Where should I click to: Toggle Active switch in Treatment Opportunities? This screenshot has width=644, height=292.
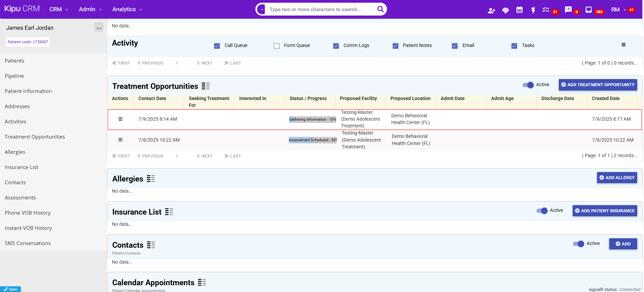pyautogui.click(x=528, y=85)
